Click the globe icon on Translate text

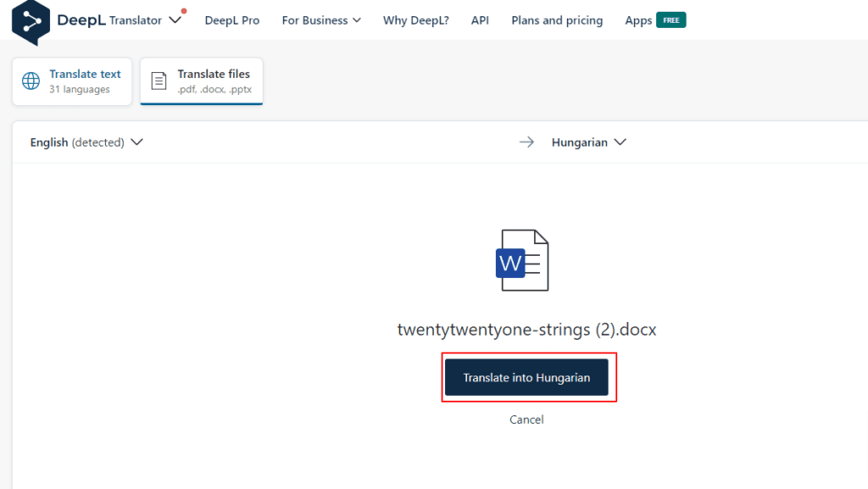tap(31, 81)
